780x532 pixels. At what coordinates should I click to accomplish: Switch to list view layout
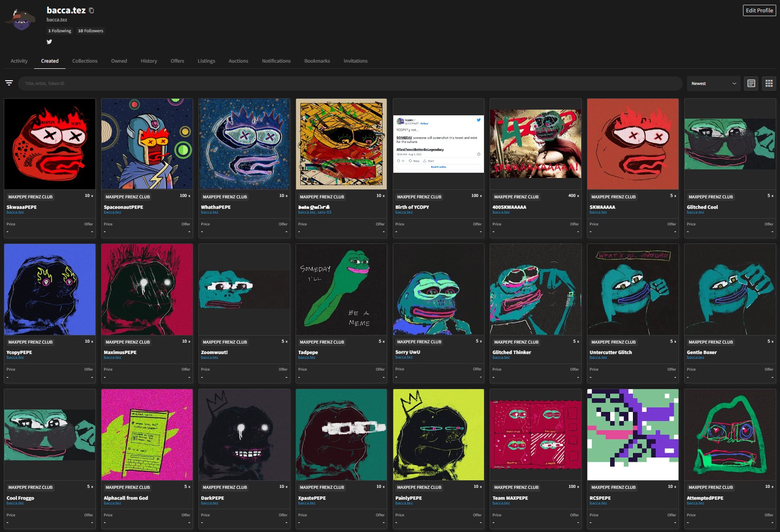pyautogui.click(x=751, y=84)
